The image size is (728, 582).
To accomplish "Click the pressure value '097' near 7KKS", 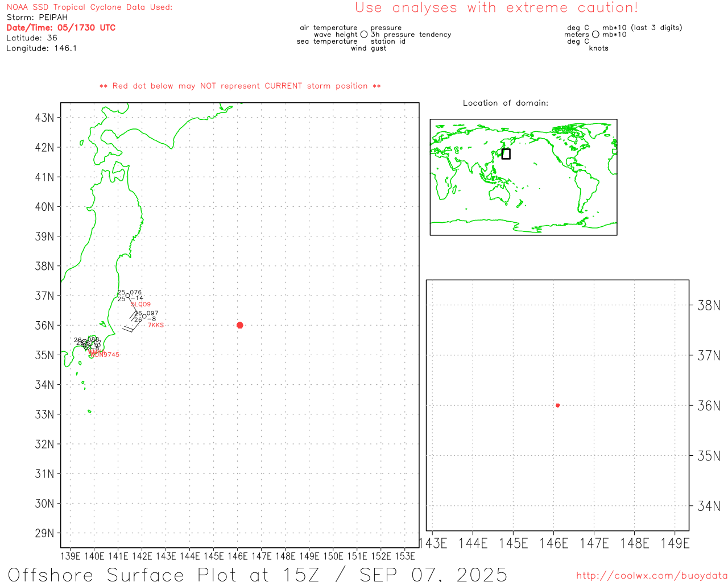I will 152,313.
